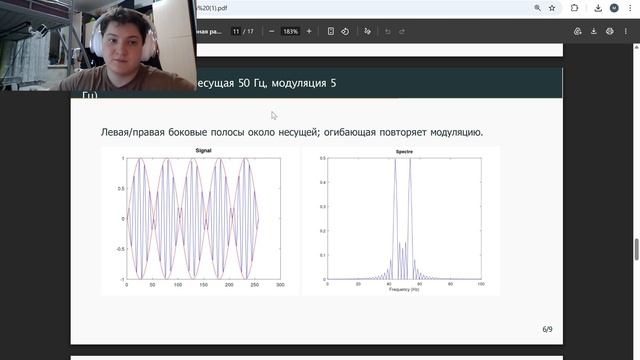
Task: Click the webcam video overlay
Action: 98,45
